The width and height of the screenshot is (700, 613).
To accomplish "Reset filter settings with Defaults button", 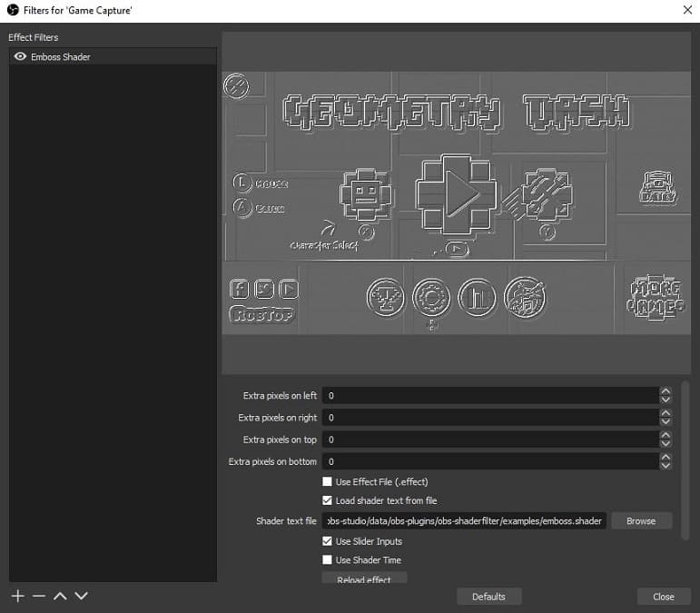I will pos(488,597).
